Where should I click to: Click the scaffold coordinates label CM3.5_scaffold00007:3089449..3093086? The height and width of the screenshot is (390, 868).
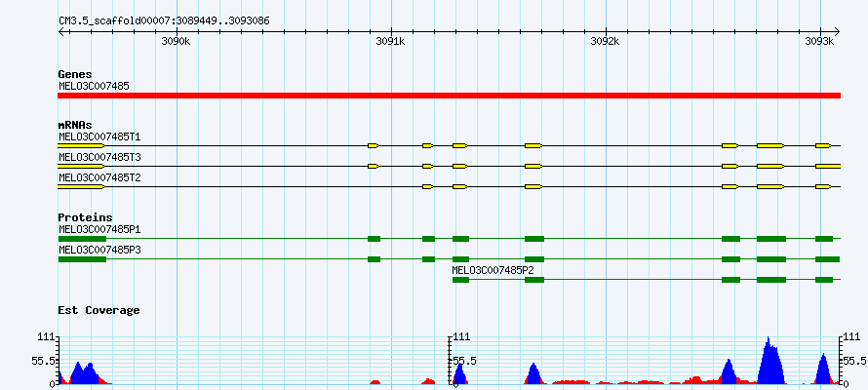coord(164,20)
